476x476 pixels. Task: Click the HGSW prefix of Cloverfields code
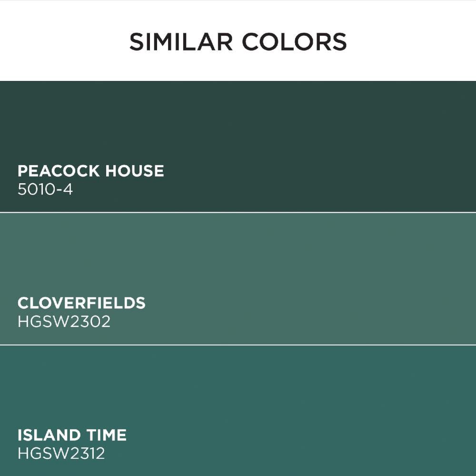point(44,321)
